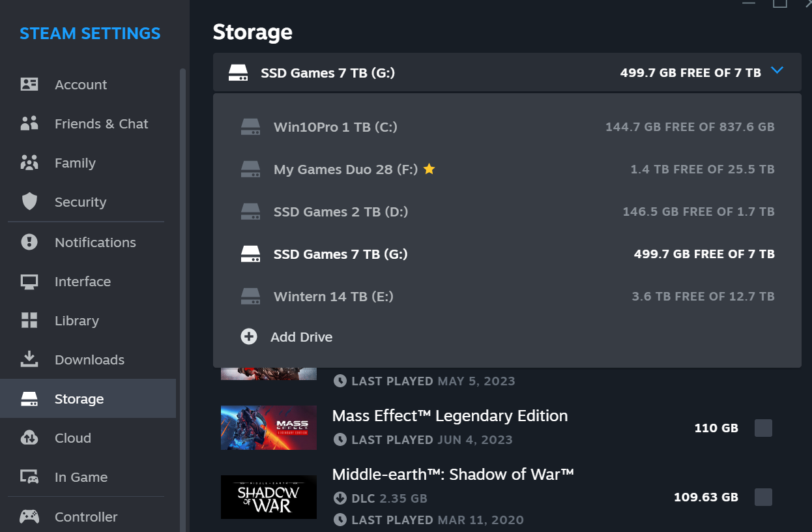This screenshot has height=532, width=812.
Task: Tick the Mass Effect Legendary Edition checkbox
Action: (x=763, y=428)
